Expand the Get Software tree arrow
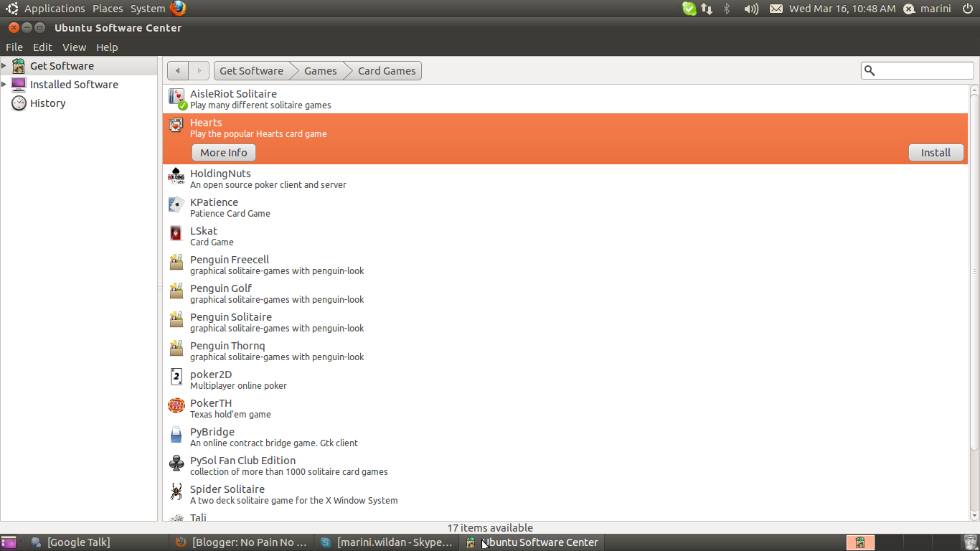 coord(4,66)
